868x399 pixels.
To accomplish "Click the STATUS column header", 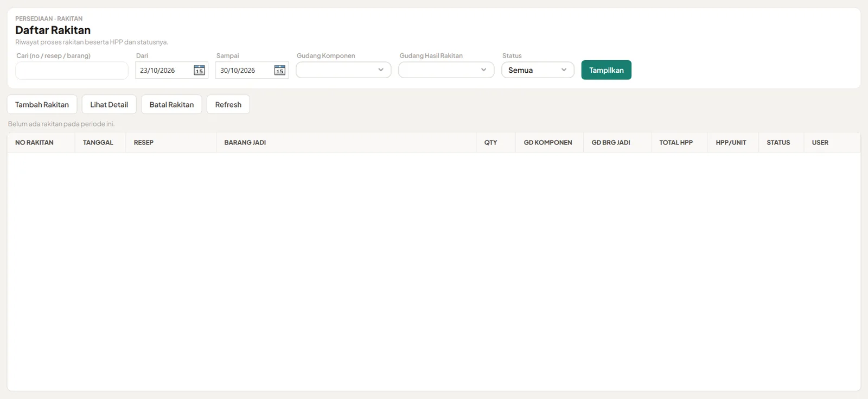I will click(x=781, y=143).
